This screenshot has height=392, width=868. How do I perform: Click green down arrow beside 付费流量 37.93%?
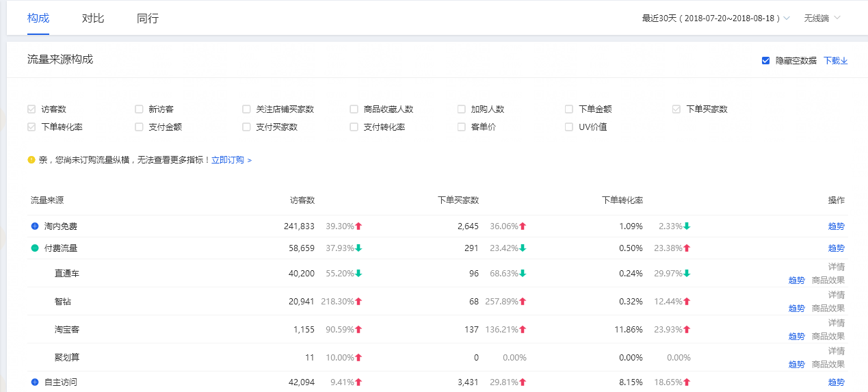(358, 248)
